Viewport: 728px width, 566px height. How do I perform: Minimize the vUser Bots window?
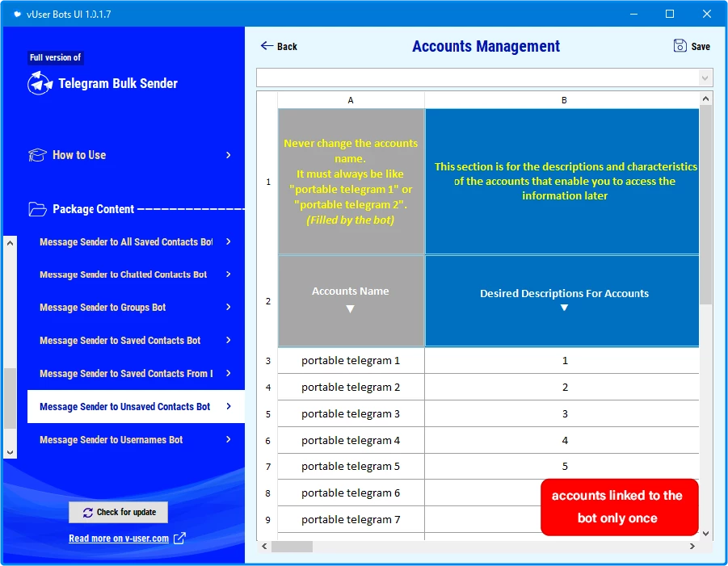coord(633,14)
